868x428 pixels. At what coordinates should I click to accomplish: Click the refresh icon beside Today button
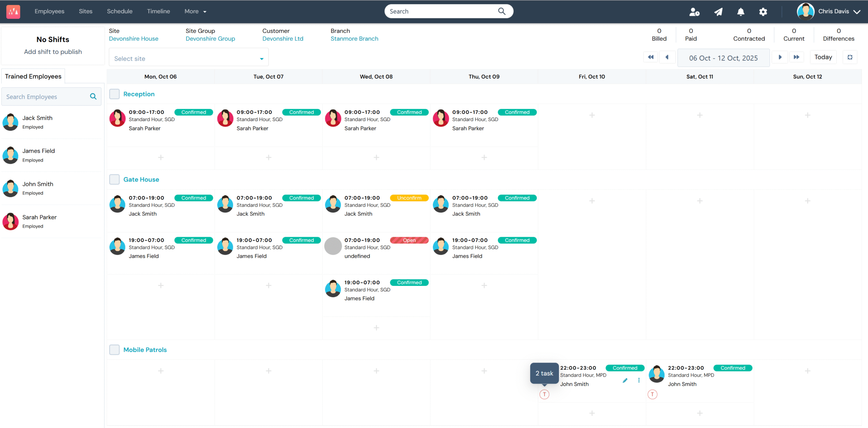[x=850, y=57]
